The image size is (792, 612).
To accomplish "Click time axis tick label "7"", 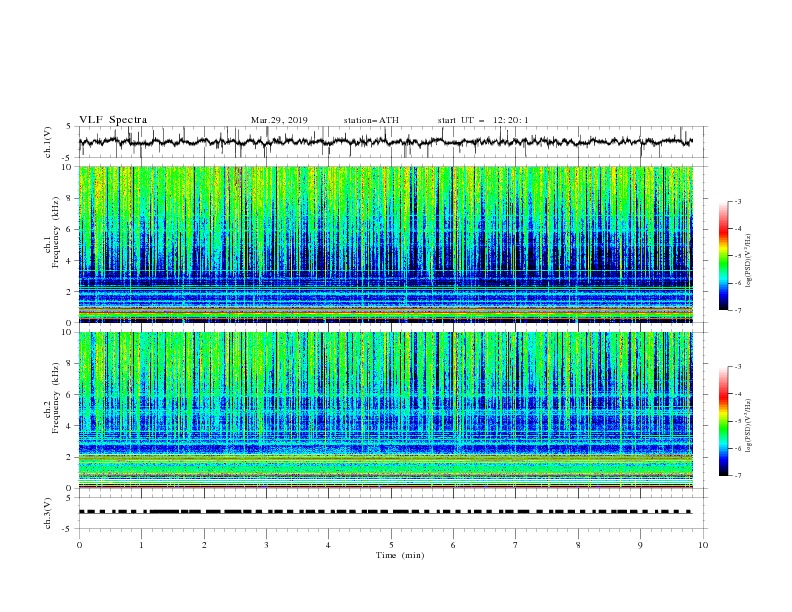I will tap(516, 545).
